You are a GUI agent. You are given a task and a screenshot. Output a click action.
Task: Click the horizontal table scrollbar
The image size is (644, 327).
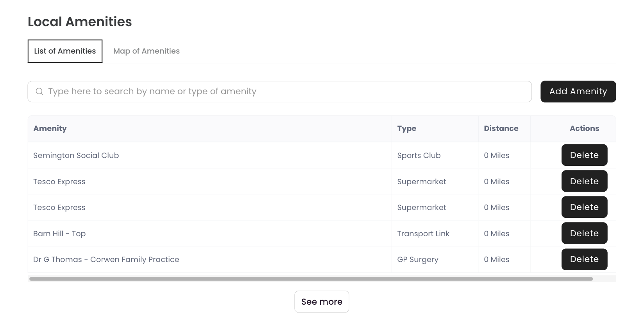tap(311, 279)
